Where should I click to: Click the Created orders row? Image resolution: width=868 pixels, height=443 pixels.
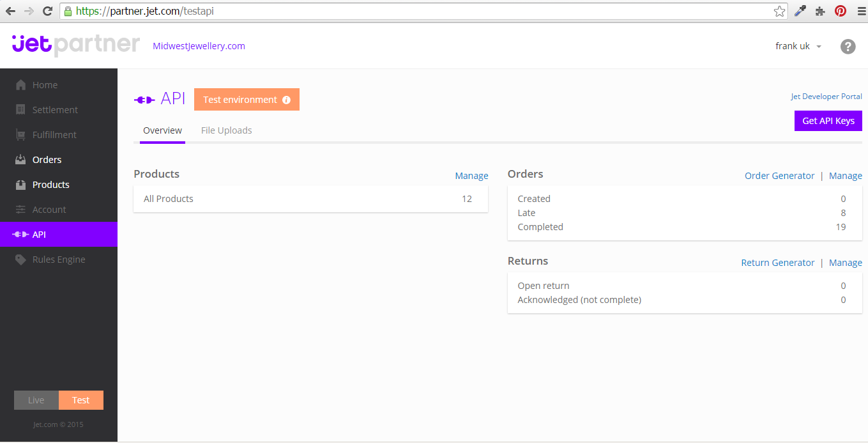coord(685,199)
